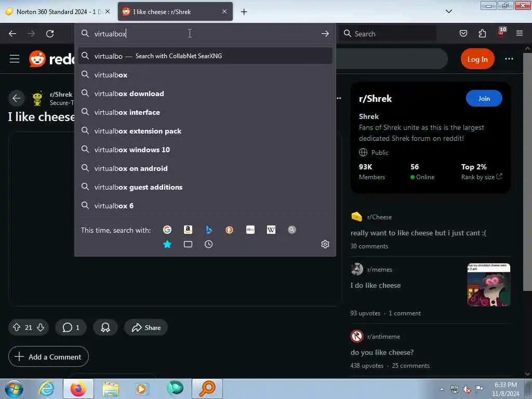Open the post comments button

click(71, 327)
